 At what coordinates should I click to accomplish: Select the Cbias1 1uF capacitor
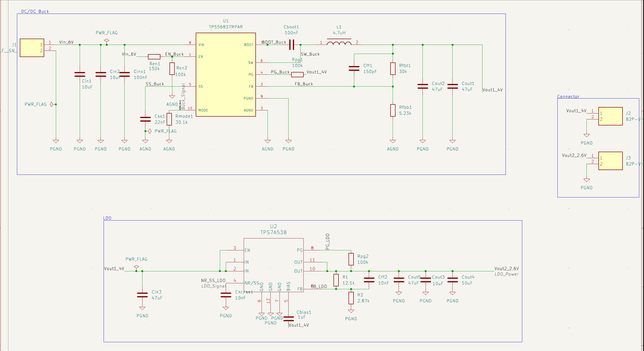pyautogui.click(x=289, y=319)
